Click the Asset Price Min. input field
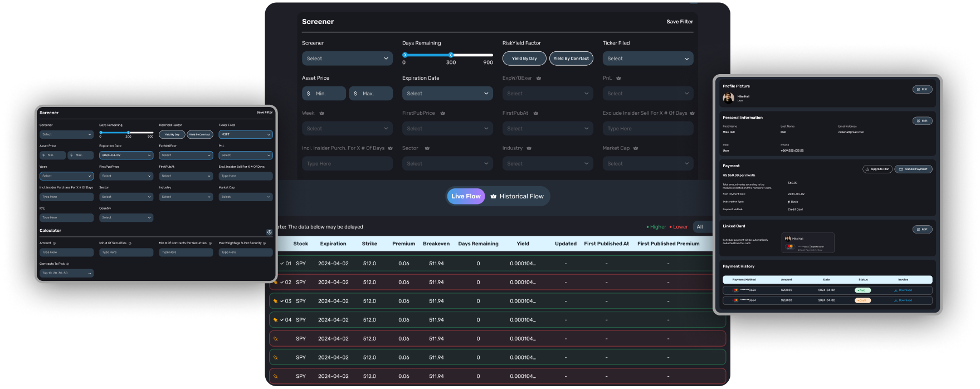Screen dimensions: 980x389 [x=324, y=94]
